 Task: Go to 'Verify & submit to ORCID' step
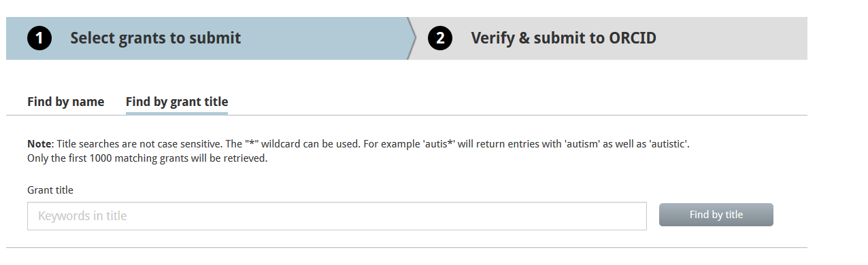(x=563, y=38)
